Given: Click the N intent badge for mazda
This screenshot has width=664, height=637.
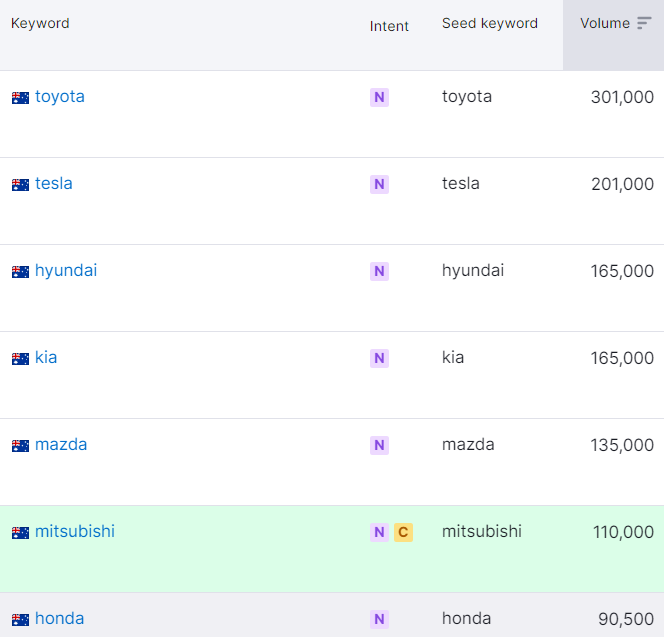Looking at the screenshot, I should click(379, 445).
